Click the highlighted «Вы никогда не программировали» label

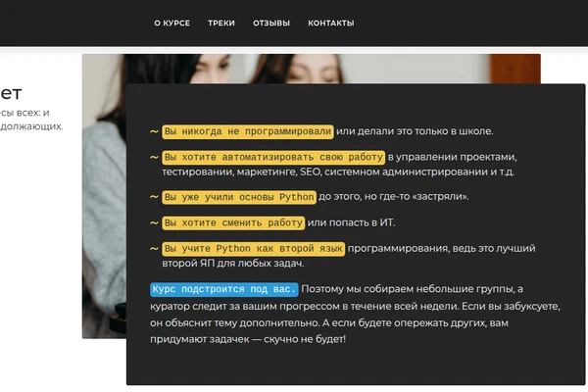point(248,131)
